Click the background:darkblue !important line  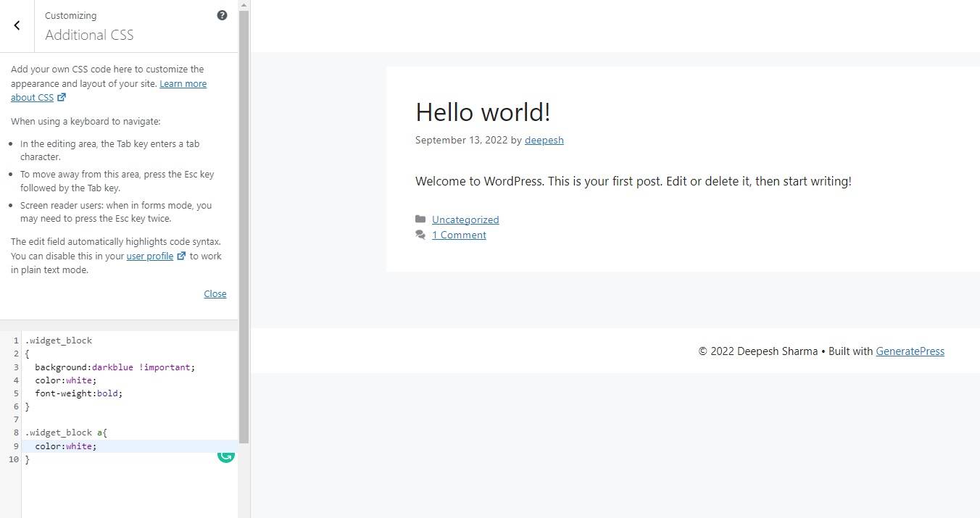[115, 367]
